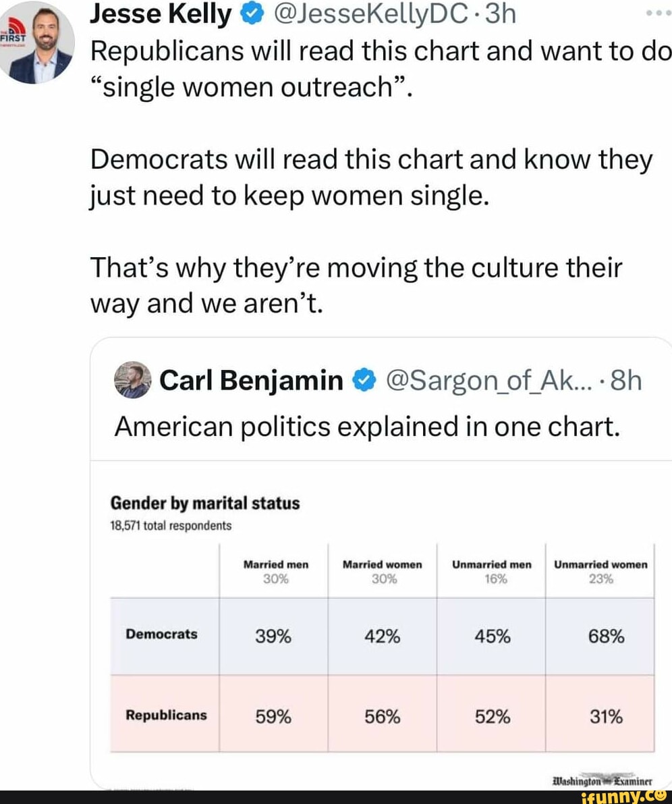Image resolution: width=672 pixels, height=804 pixels.
Task: Click the Gender by marital status chart title
Action: pos(205,504)
